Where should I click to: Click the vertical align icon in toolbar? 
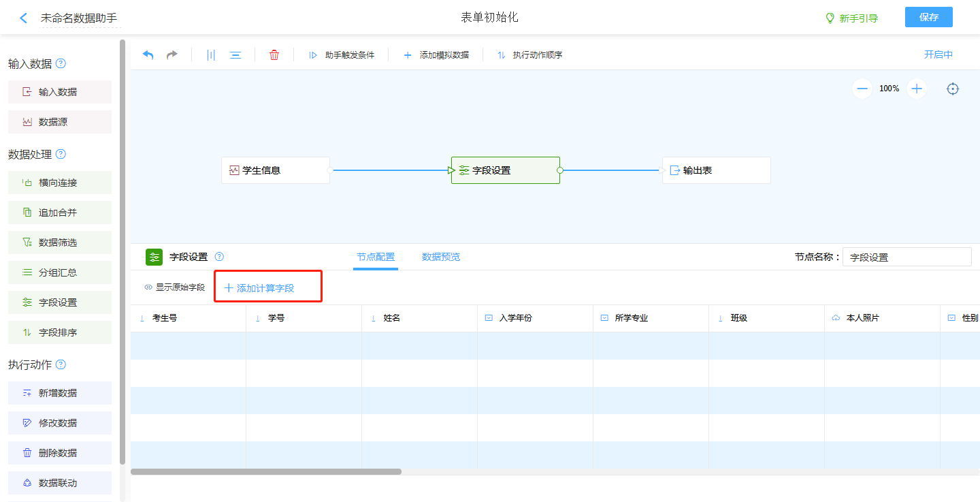211,55
